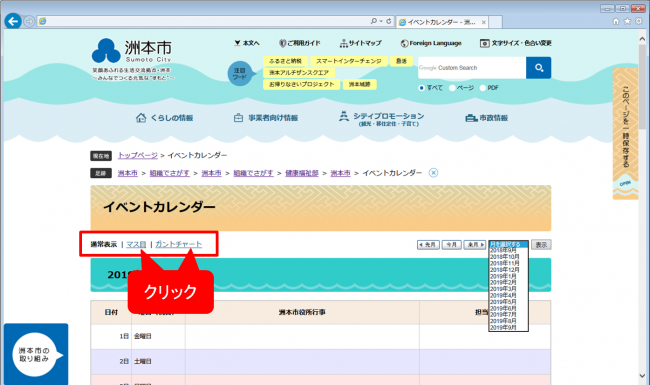The height and width of the screenshot is (385, 650).
Task: Switch to マス目 calendar view
Action: [x=136, y=245]
